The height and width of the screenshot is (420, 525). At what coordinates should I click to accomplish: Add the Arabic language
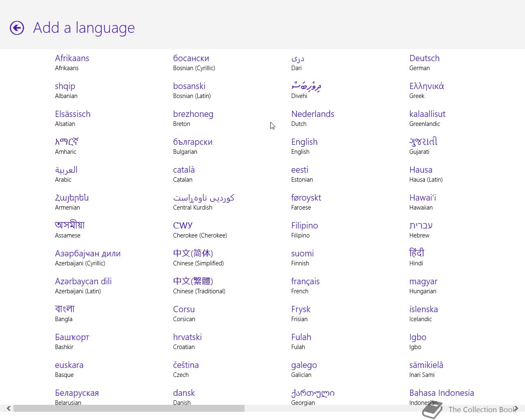66,174
